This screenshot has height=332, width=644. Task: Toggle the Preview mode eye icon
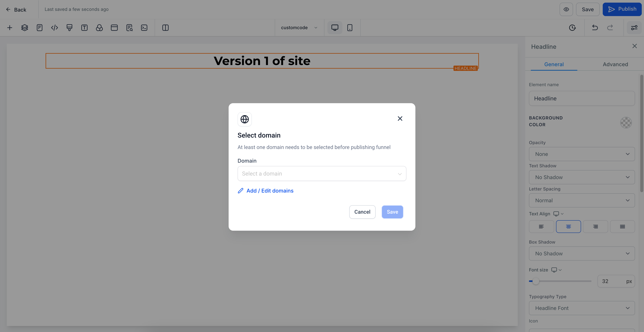point(566,9)
